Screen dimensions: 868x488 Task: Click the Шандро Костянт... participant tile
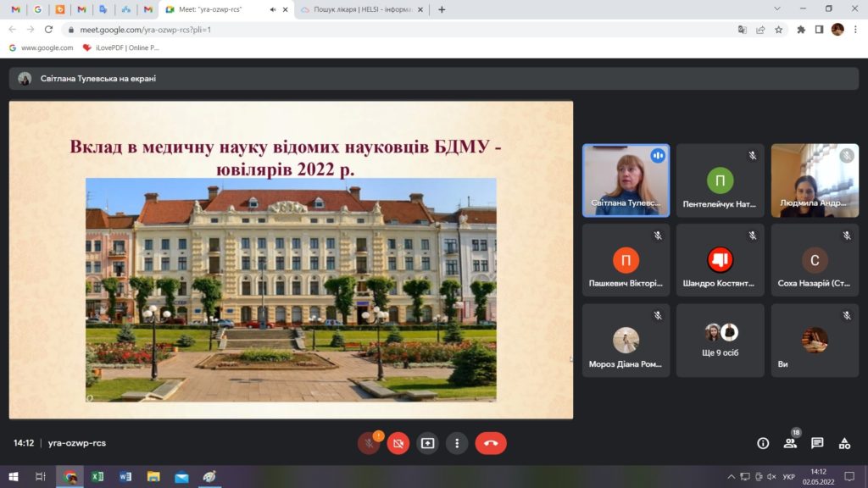click(721, 260)
